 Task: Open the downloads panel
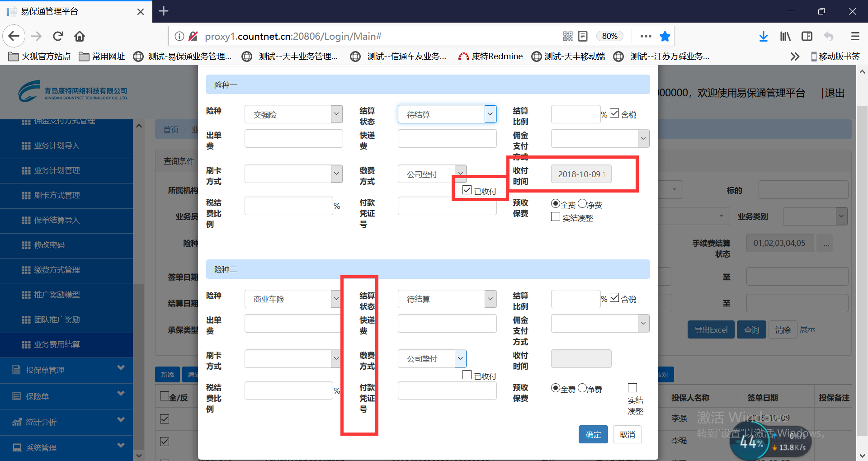[x=764, y=36]
